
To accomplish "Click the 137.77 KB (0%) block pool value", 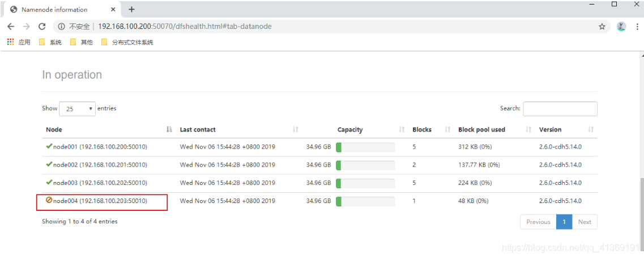I will coord(479,164).
